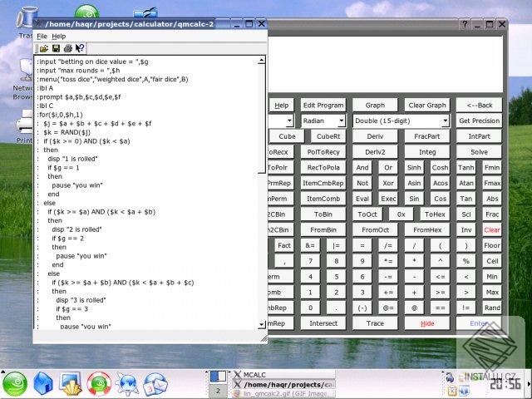532x399 pixels.
Task: Switch to /home/haqr/projects taskbar entry
Action: (x=284, y=384)
